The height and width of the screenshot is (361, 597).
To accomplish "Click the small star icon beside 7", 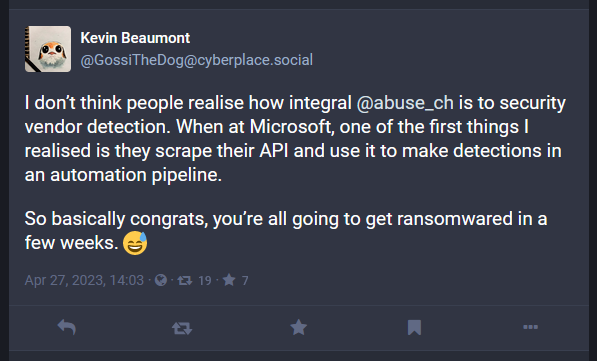I will 229,280.
